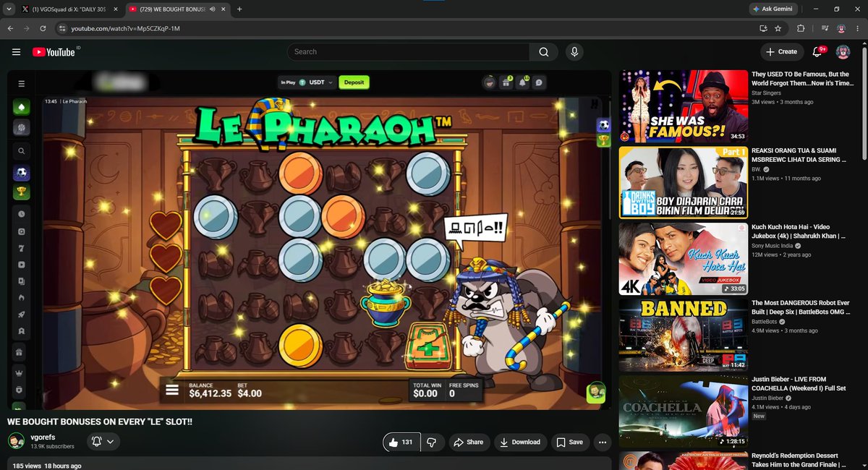The height and width of the screenshot is (470, 868).
Task: Click the '185 views 18 hours ago' description text
Action: click(x=47, y=466)
